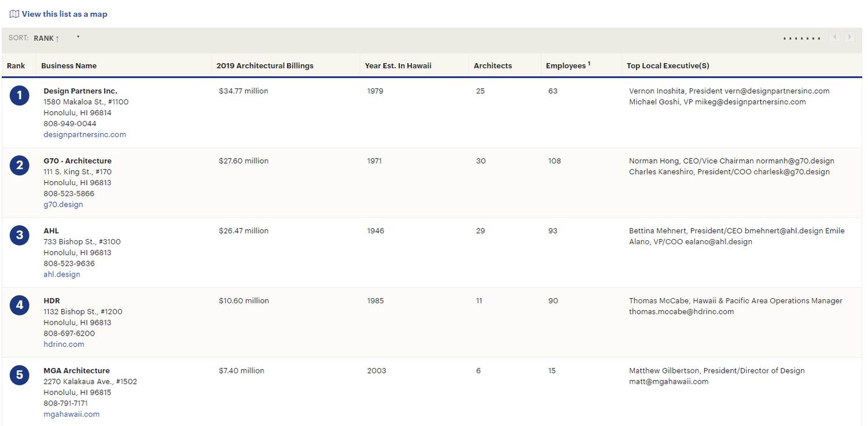
Task: Open the g70.design website link
Action: [63, 204]
